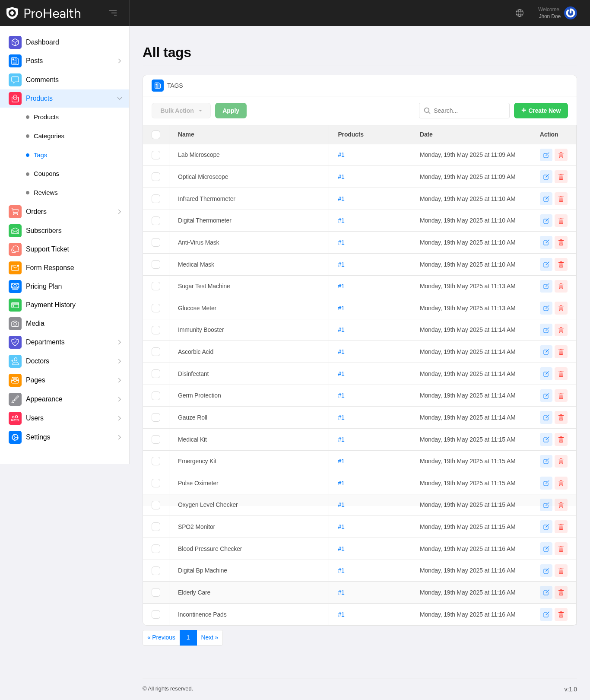Click the Create New button
Viewport: 590px width, 700px height.
click(541, 111)
